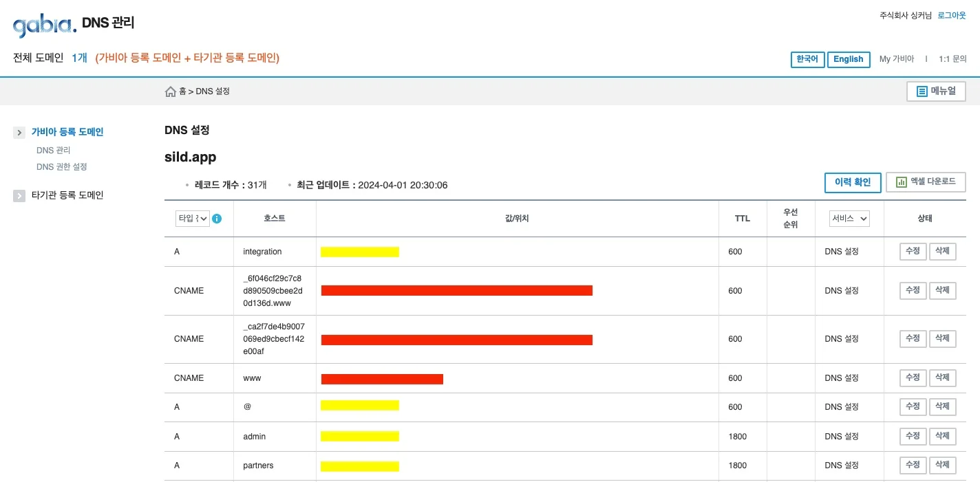This screenshot has height=482, width=980.
Task: Click 이력 확인 history button
Action: pos(853,182)
